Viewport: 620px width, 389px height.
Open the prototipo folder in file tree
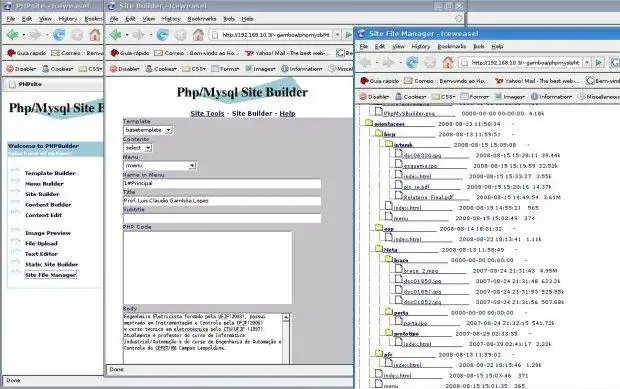coord(406,334)
